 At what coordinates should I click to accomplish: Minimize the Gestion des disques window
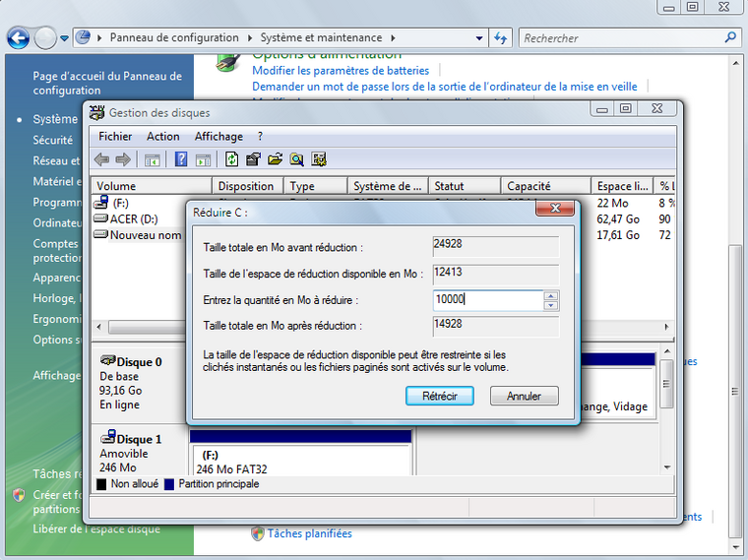coord(602,109)
